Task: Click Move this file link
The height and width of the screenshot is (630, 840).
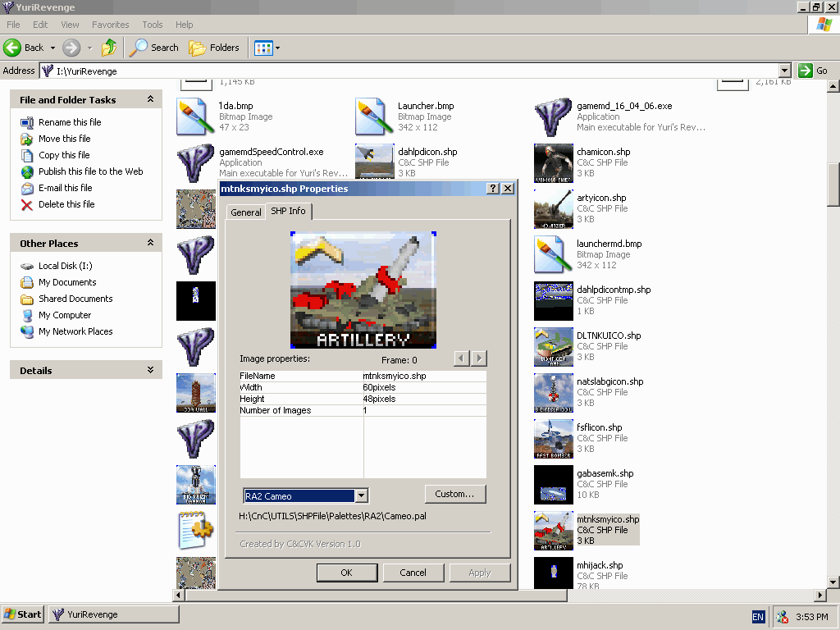Action: point(64,139)
